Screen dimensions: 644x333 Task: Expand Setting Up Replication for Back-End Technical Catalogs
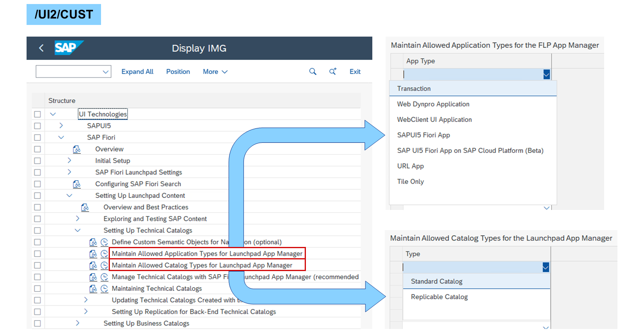click(x=86, y=311)
